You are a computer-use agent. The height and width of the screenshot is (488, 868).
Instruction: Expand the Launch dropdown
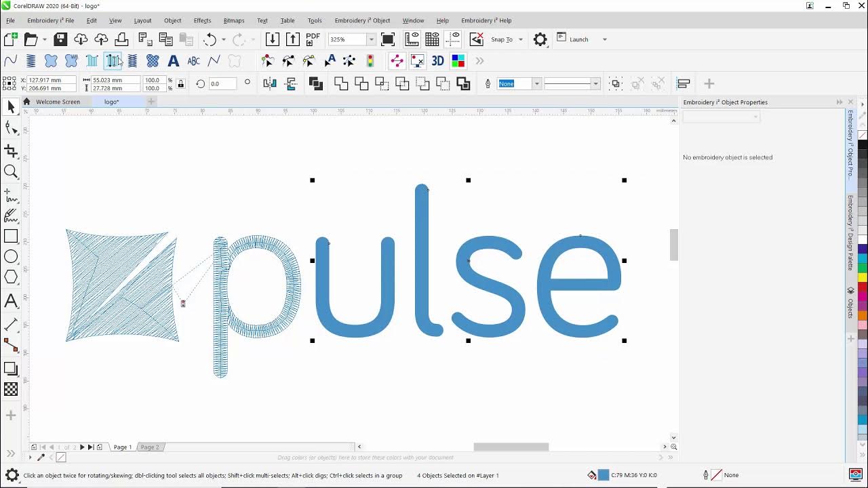604,39
